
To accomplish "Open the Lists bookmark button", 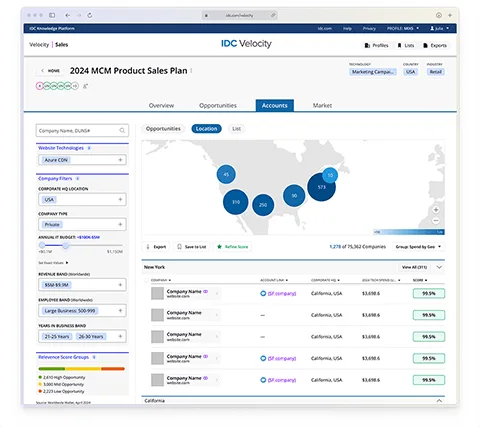I will tap(406, 45).
